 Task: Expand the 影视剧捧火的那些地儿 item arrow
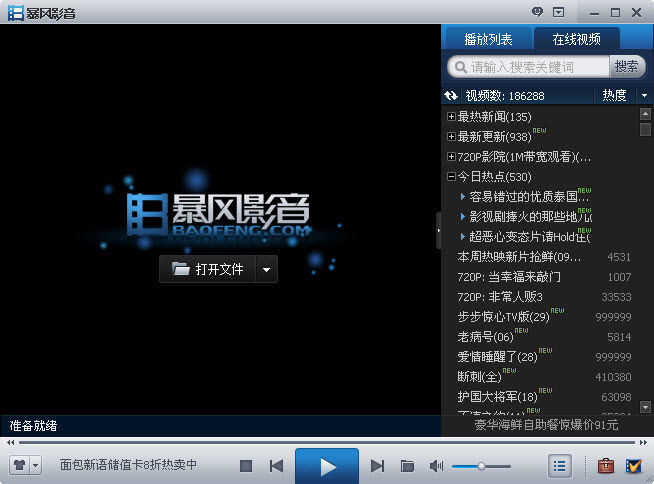463,217
